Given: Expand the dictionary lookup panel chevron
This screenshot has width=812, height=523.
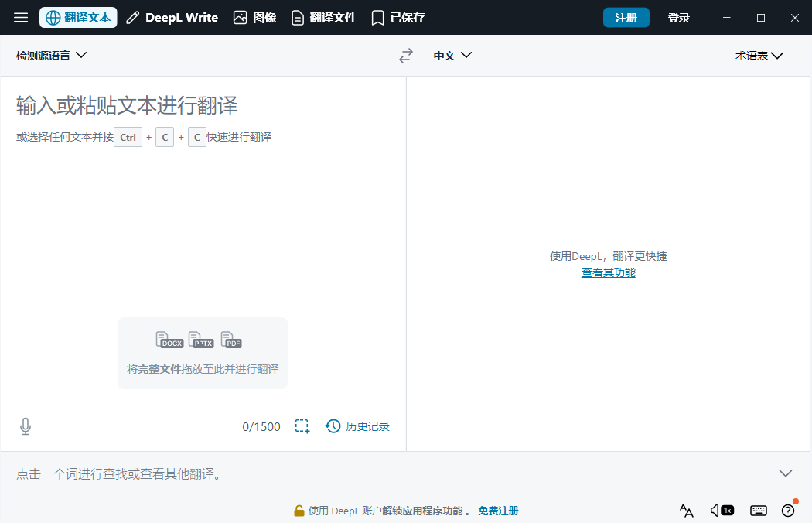Looking at the screenshot, I should (x=786, y=473).
